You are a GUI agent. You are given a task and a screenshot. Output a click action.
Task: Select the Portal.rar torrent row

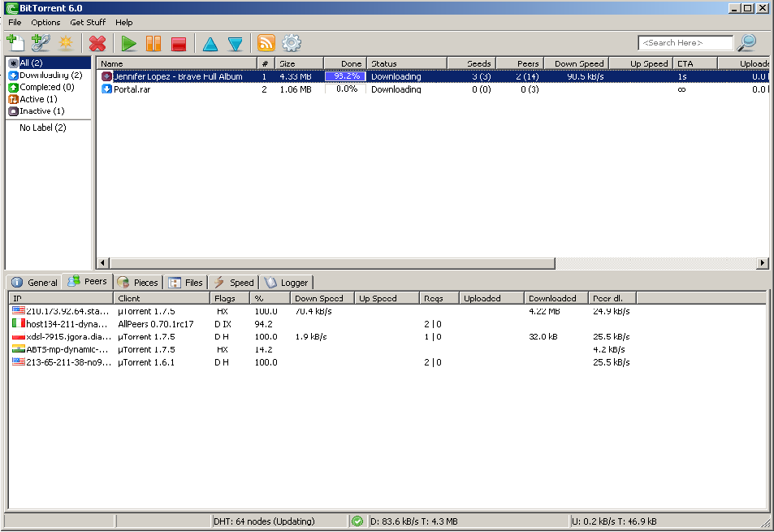[x=433, y=89]
